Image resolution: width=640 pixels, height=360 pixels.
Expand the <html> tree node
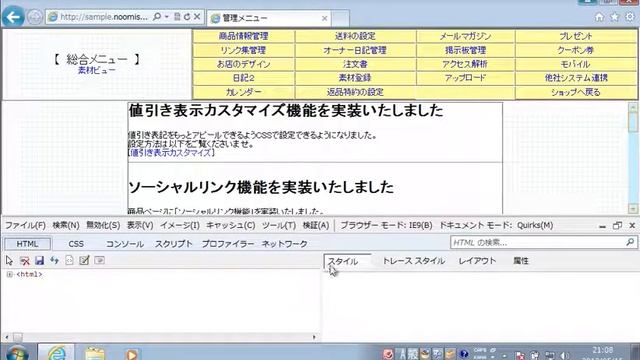click(9, 275)
